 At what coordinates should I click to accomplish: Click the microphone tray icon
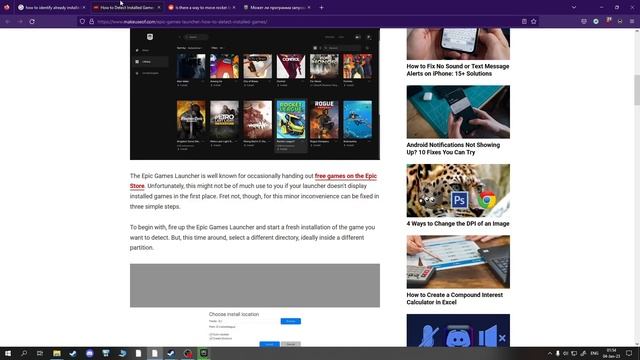tap(558, 353)
